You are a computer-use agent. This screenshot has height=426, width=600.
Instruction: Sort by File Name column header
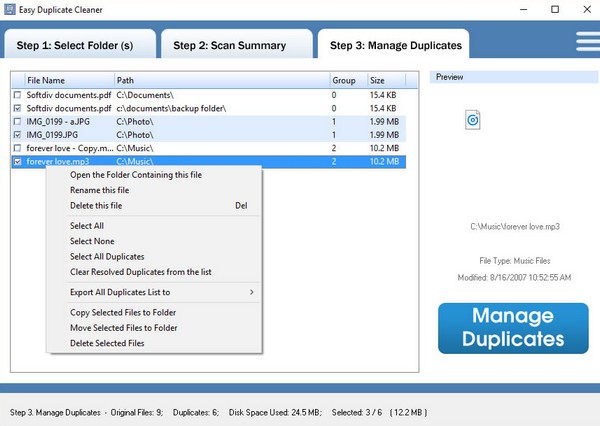click(x=69, y=80)
